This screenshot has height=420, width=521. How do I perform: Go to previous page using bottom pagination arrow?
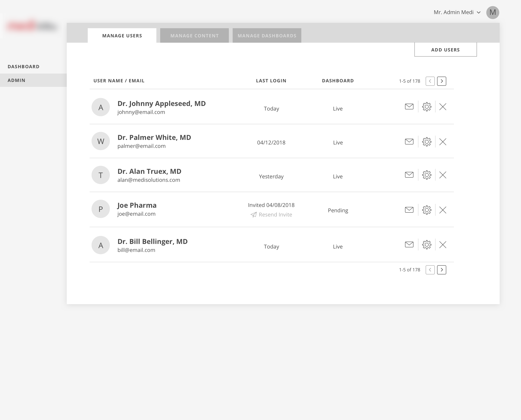click(430, 270)
